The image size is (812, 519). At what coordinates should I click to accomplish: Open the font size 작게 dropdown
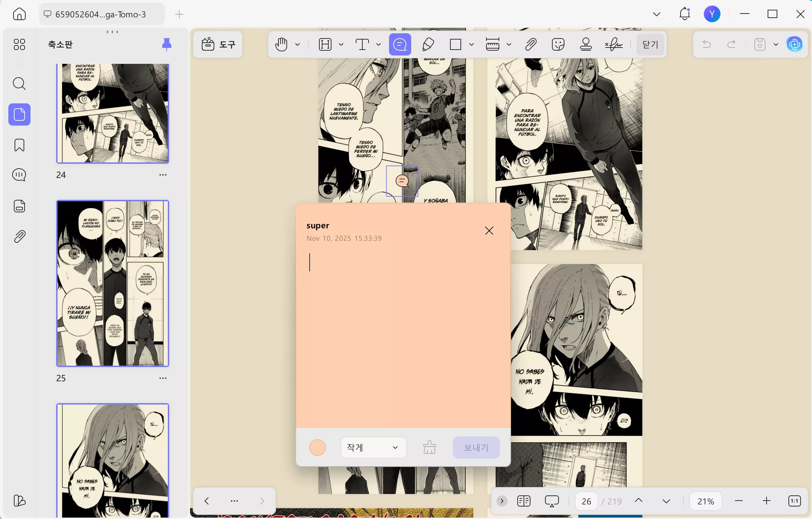pyautogui.click(x=373, y=447)
